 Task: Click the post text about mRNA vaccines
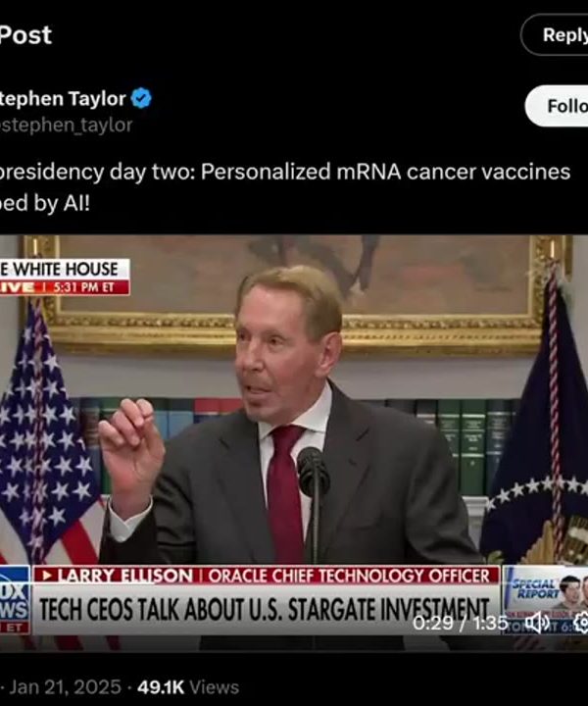[x=285, y=187]
